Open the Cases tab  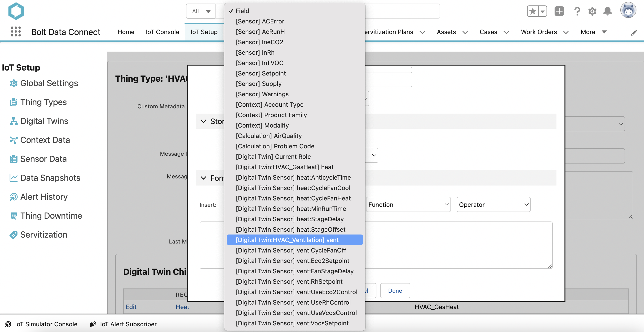[488, 32]
